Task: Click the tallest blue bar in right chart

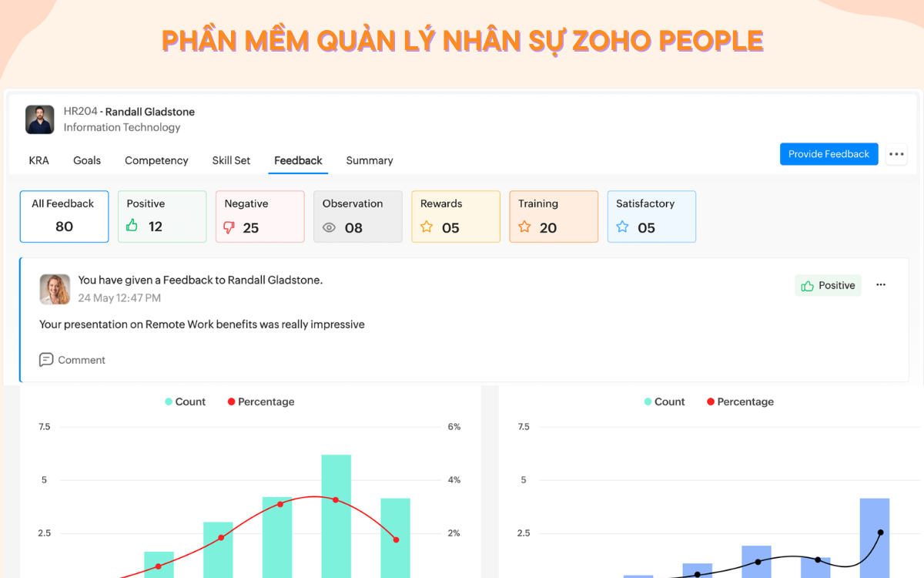Action: pyautogui.click(x=875, y=538)
